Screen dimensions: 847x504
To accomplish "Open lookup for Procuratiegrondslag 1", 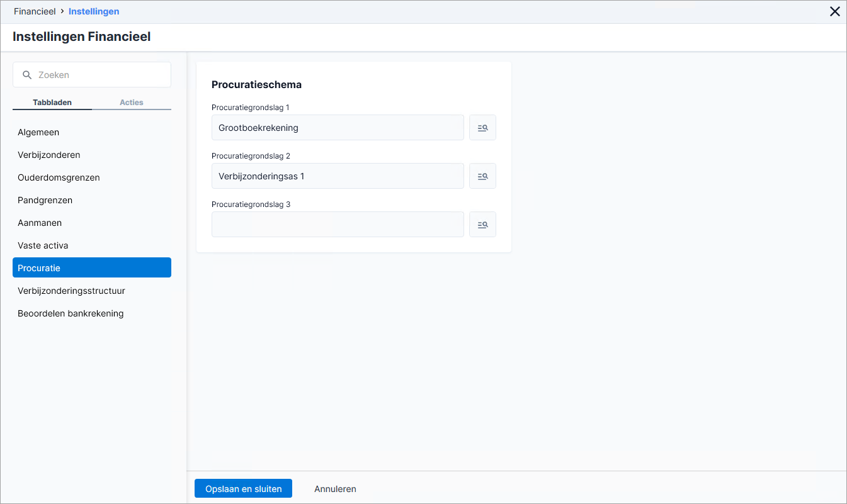I will (x=482, y=127).
